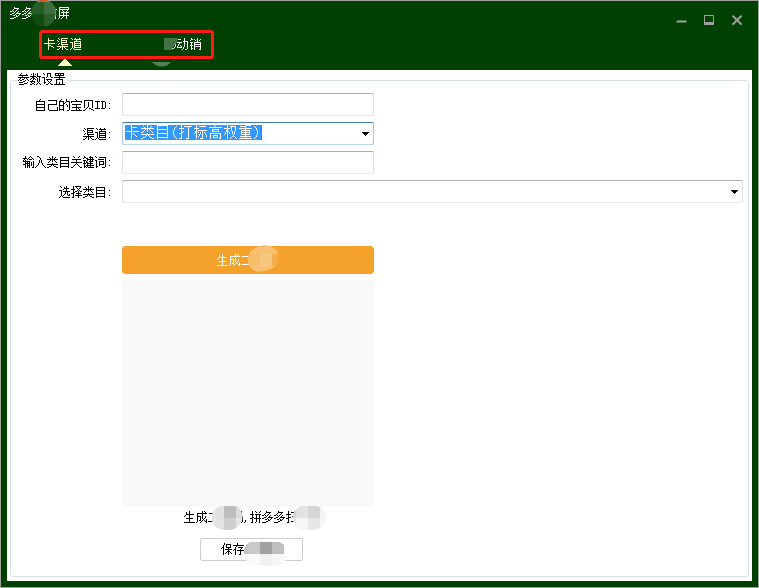Focus the 输入类目关键词 text box
The height and width of the screenshot is (588, 759).
[x=247, y=162]
